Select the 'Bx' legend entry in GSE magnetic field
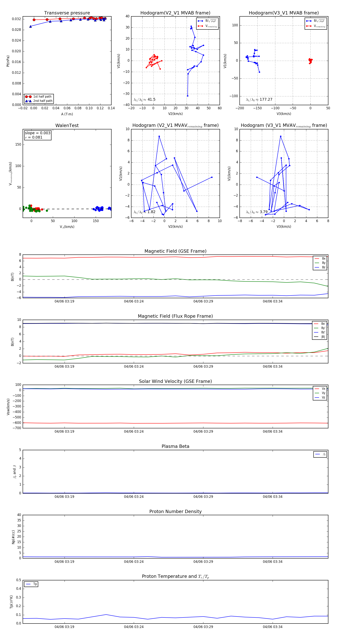 click(x=320, y=259)
